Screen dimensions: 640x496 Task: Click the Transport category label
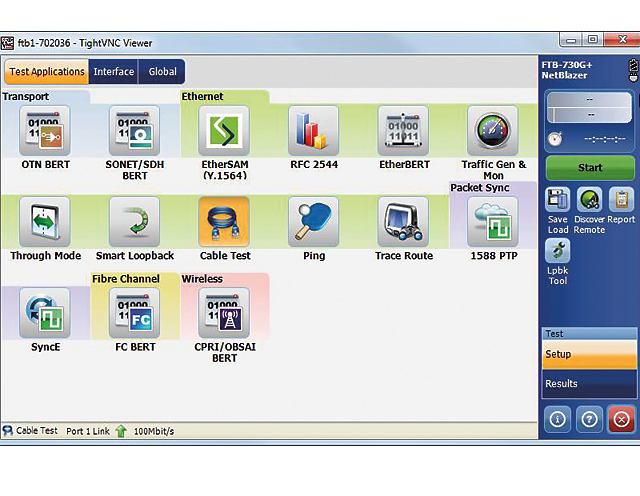click(26, 96)
